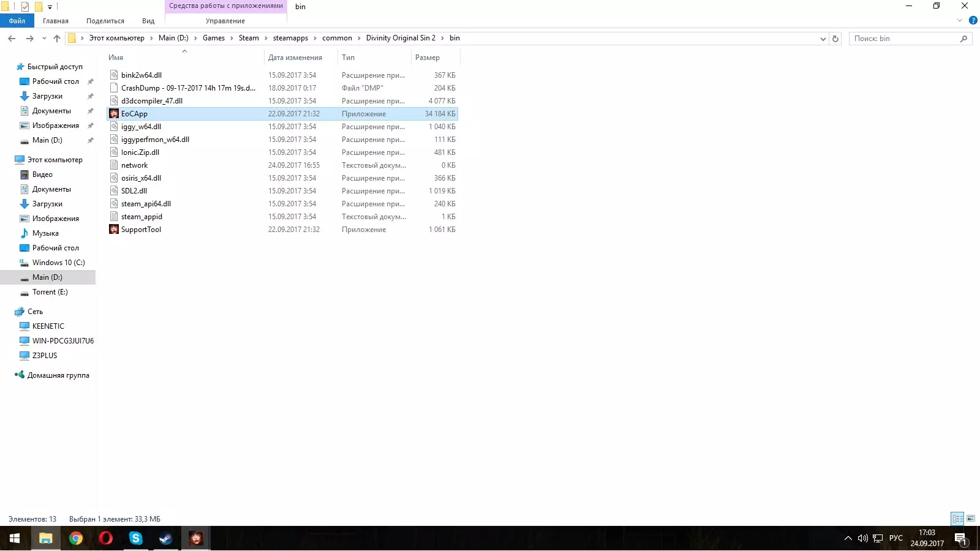Open Steam from the taskbar
The width and height of the screenshot is (980, 551).
point(166,539)
